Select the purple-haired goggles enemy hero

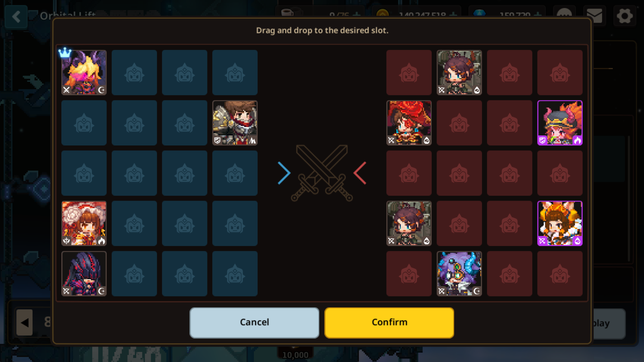(x=459, y=273)
